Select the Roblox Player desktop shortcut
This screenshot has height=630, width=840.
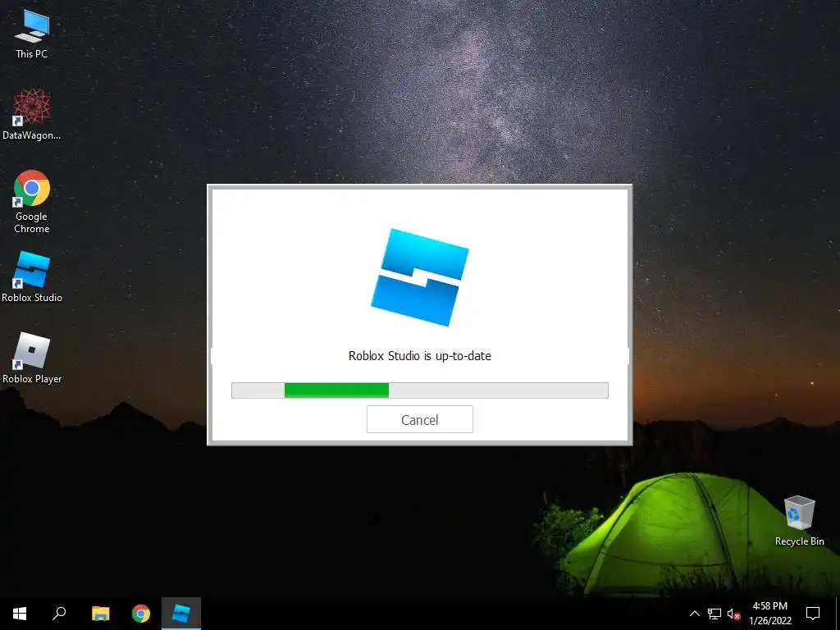(x=32, y=358)
